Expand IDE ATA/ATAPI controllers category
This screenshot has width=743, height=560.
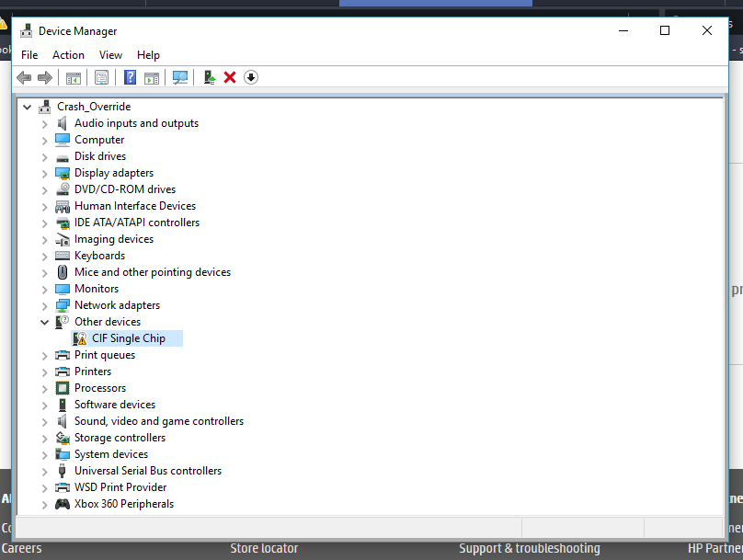44,223
